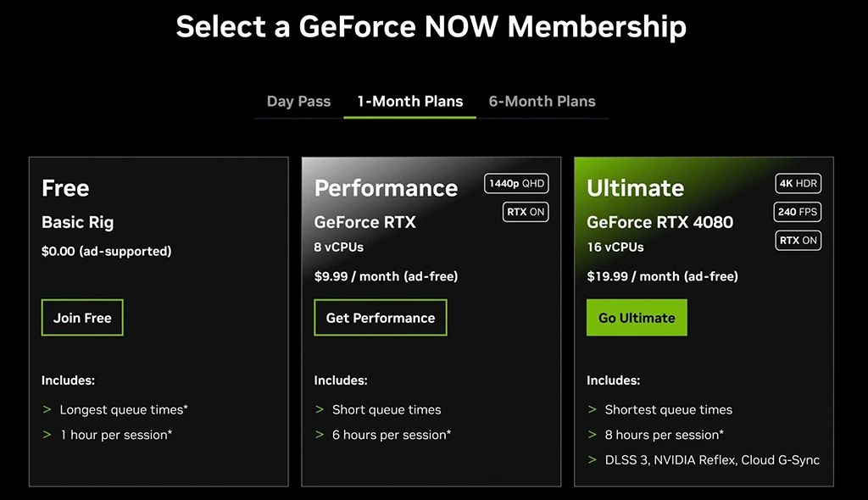Click the chevron next to Longest queue times
The height and width of the screenshot is (500, 868).
pos(47,409)
